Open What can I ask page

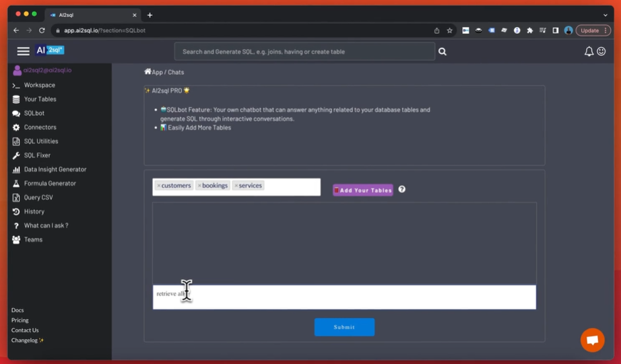(x=46, y=225)
